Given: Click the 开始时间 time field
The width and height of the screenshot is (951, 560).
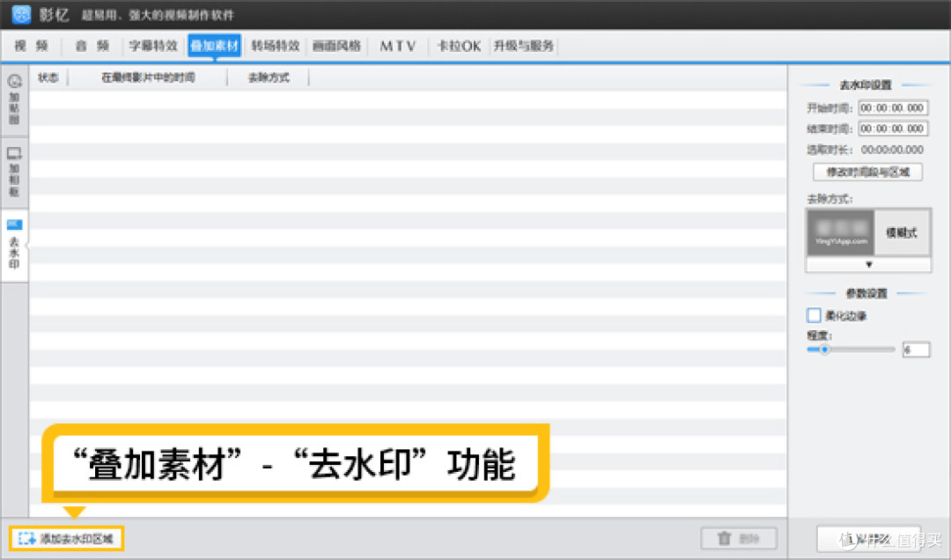Looking at the screenshot, I should click(893, 108).
